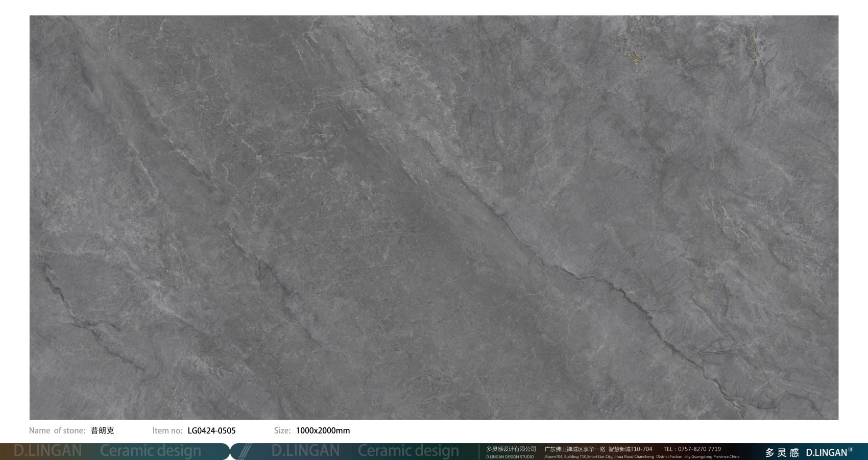
Task: Click the 1000x2000mm size value
Action: (323, 430)
